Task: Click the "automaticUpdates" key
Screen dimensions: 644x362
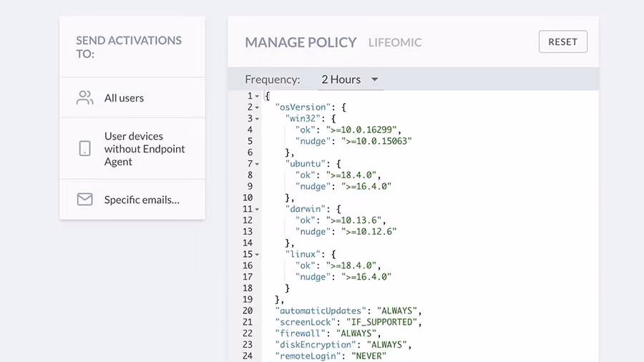Action: (321, 310)
